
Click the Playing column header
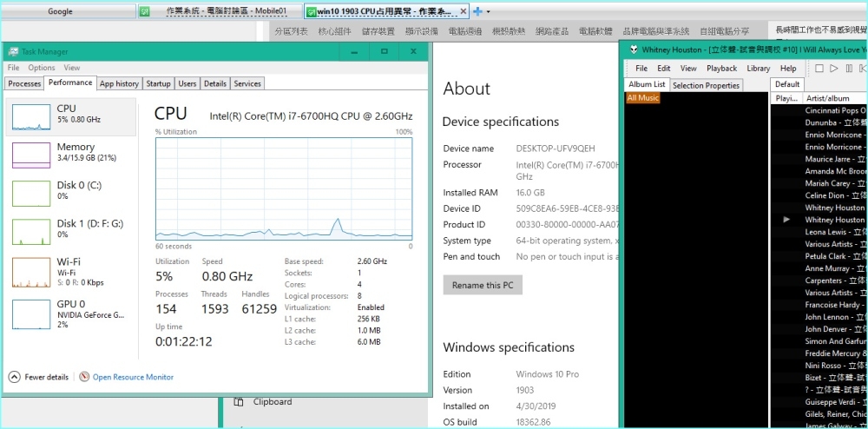pyautogui.click(x=786, y=98)
